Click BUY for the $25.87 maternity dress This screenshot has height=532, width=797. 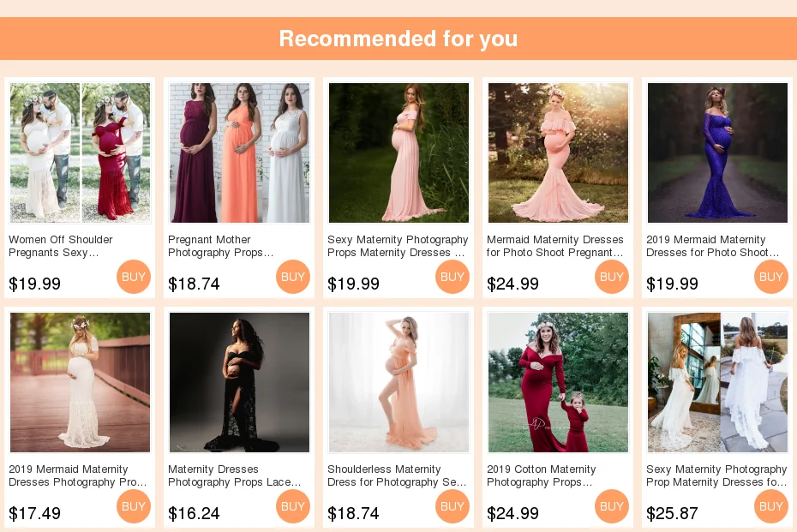click(x=771, y=506)
